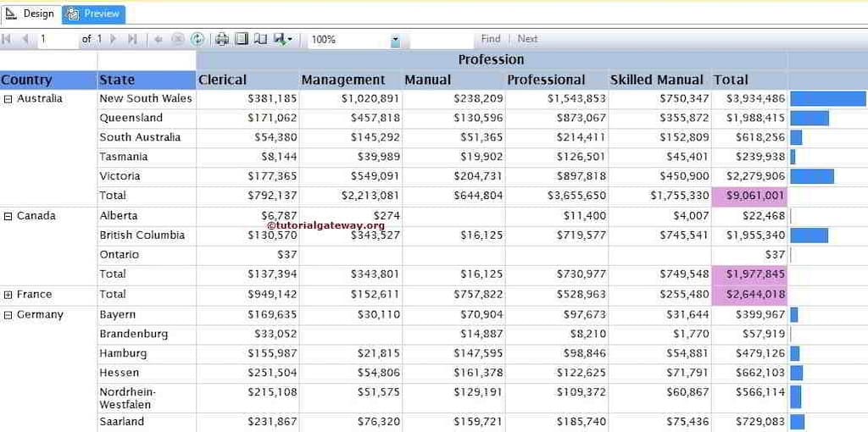
Task: Click the Skilled Manual column header
Action: [659, 80]
